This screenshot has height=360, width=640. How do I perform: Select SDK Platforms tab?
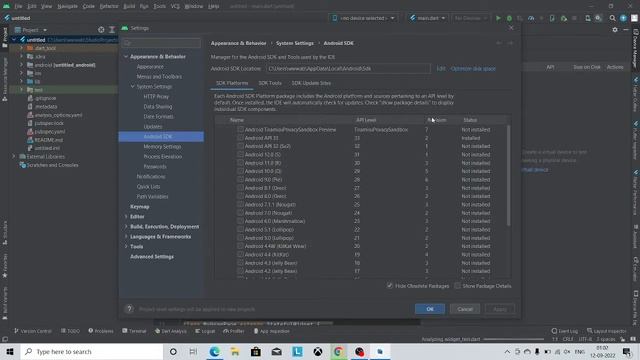click(232, 83)
